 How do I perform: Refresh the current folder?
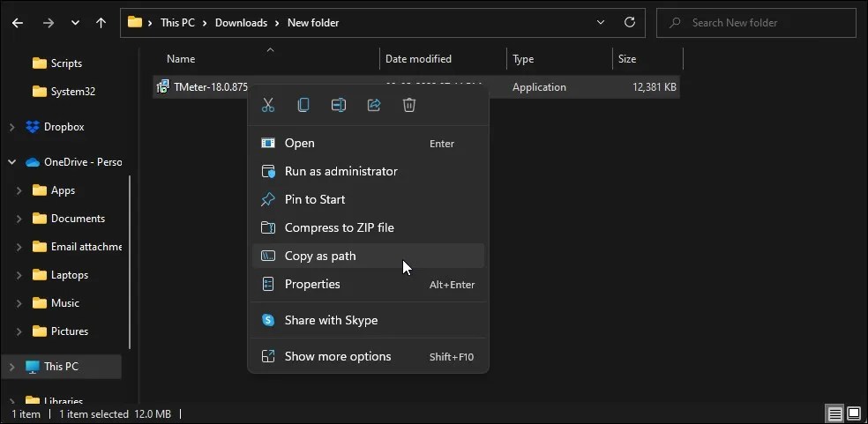630,23
